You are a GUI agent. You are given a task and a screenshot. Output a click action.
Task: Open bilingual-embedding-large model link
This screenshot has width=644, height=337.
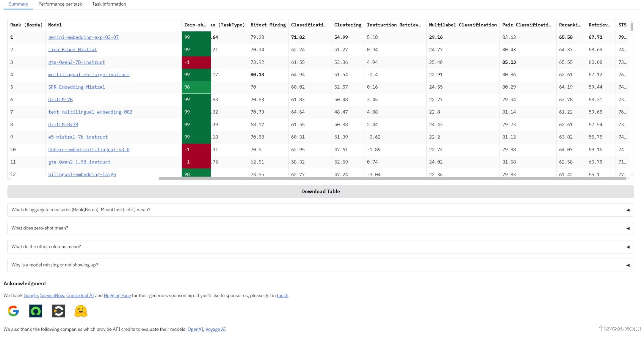[x=82, y=174]
